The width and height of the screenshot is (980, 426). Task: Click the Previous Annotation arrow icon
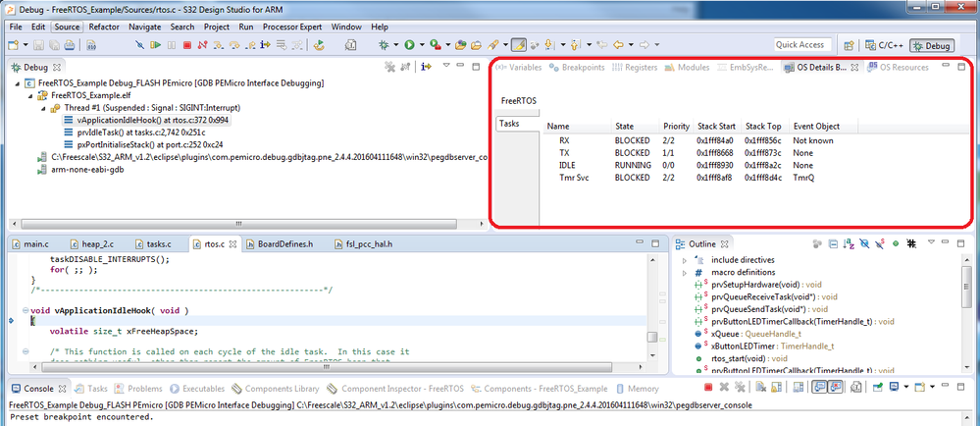576,45
